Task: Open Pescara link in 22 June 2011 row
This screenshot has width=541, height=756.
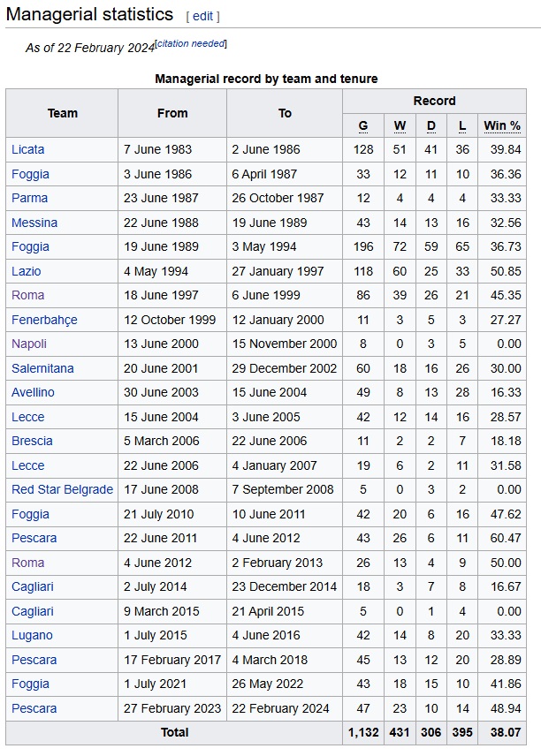Action: 34,538
